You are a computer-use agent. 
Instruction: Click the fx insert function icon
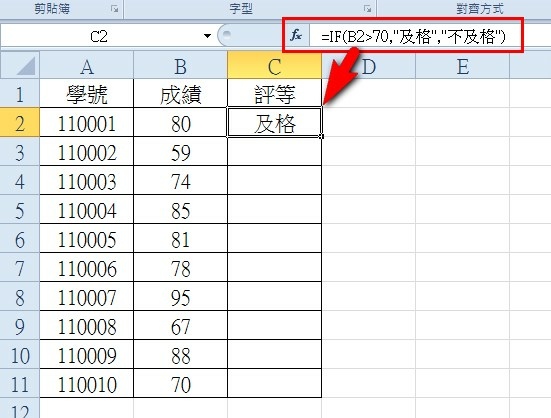296,35
